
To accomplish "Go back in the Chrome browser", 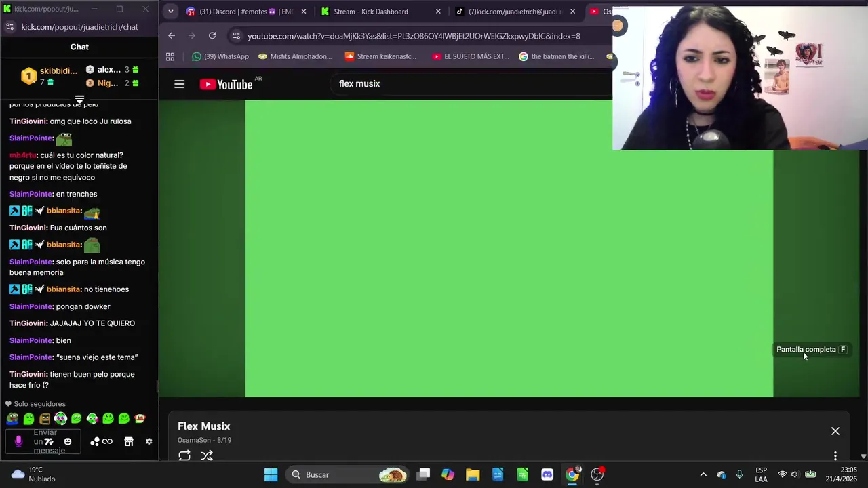I will [x=172, y=36].
